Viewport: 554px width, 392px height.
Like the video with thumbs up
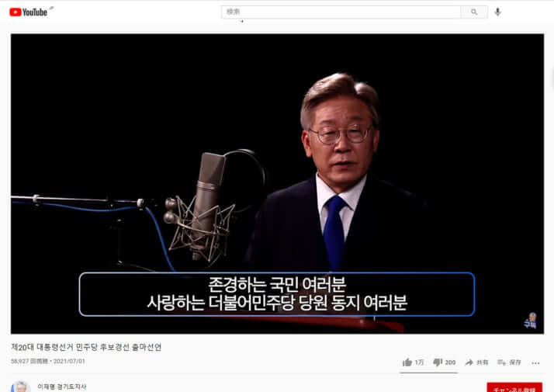click(407, 363)
